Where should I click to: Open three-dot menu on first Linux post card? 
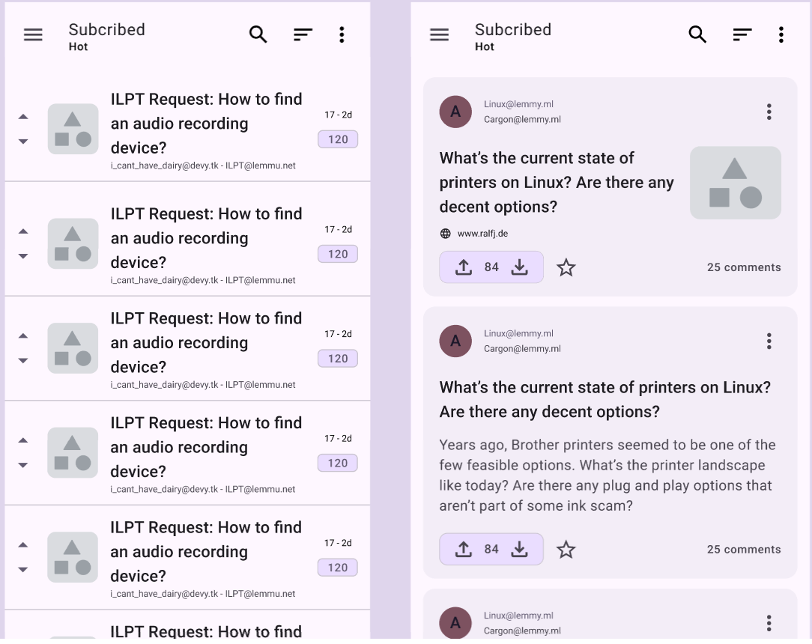click(x=769, y=112)
